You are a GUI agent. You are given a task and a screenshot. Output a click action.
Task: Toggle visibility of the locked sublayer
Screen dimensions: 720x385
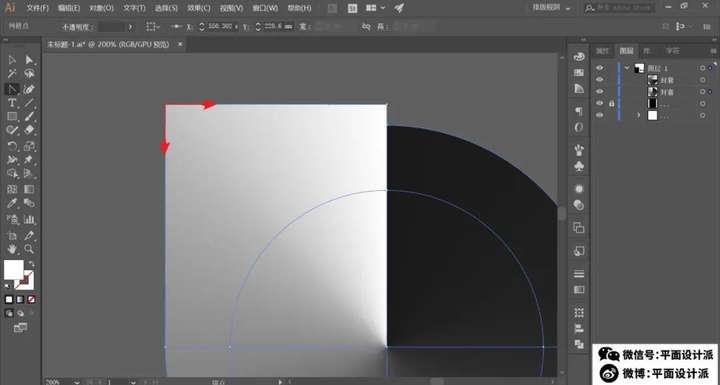(x=599, y=103)
